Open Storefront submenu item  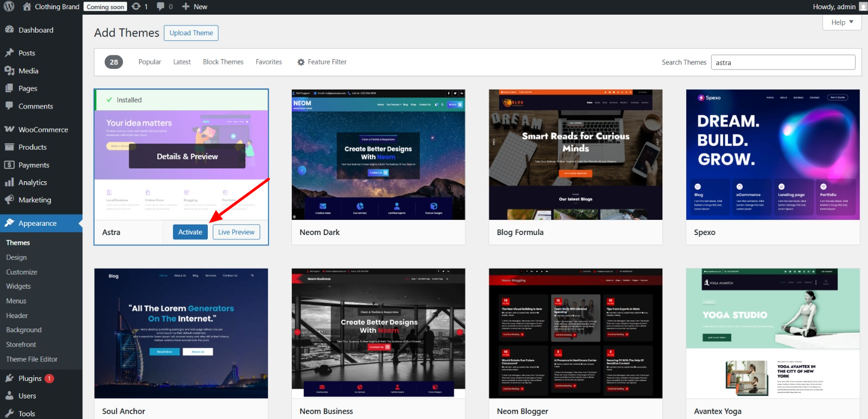coord(21,344)
